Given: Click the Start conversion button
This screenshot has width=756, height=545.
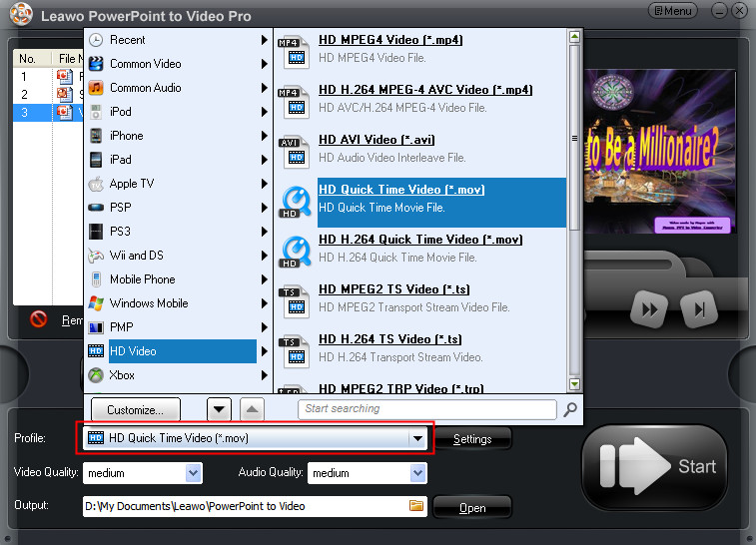Looking at the screenshot, I should click(x=654, y=466).
